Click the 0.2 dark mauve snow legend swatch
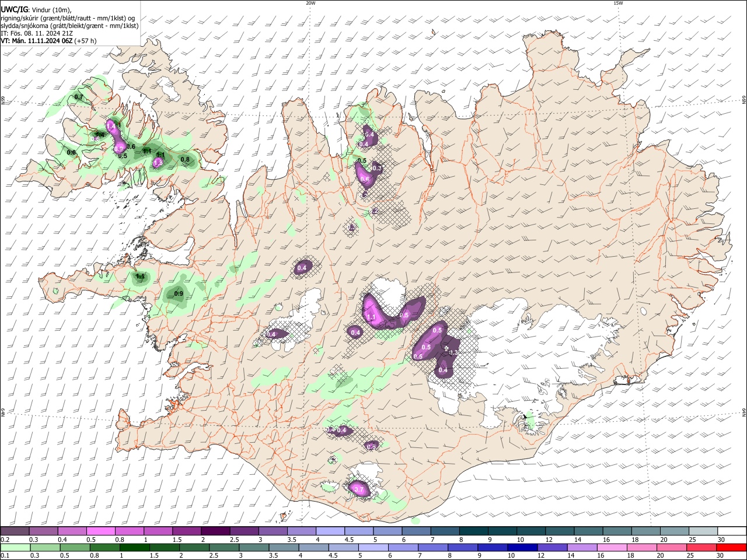This screenshot has height=560, width=747. (14, 531)
